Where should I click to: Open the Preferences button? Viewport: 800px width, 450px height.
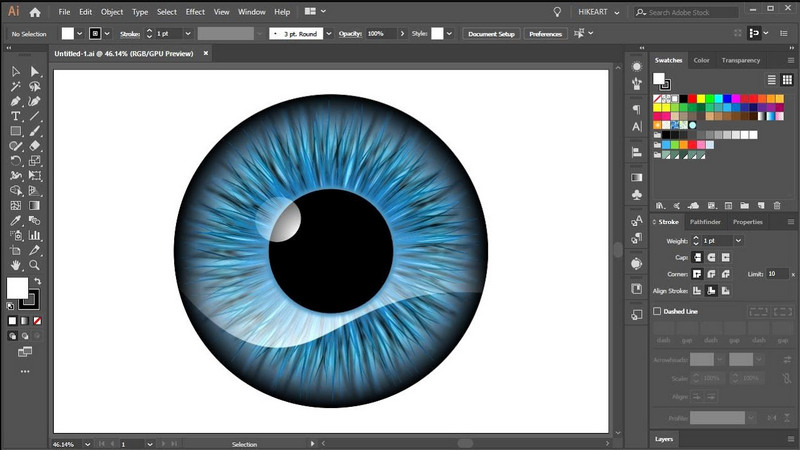coord(545,33)
